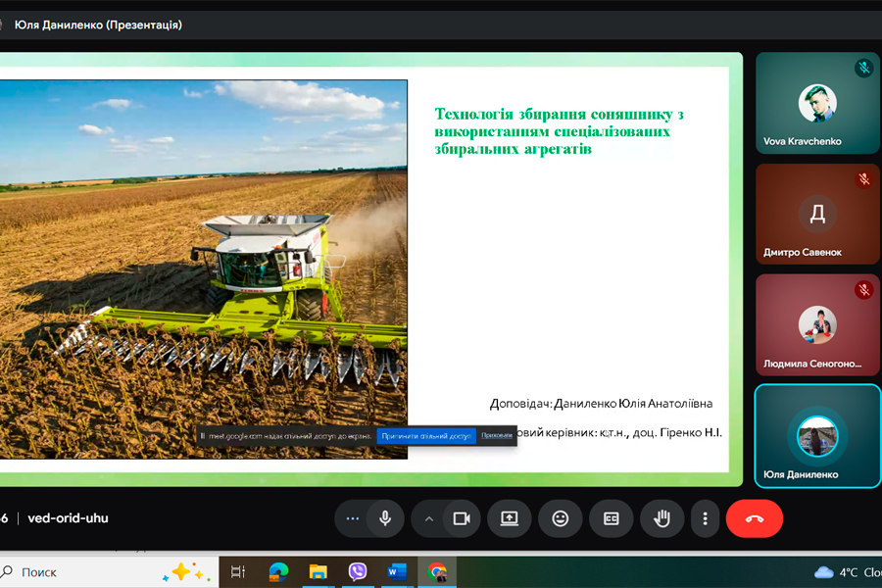Toggle the microphone button
882x588 pixels.
[x=385, y=518]
